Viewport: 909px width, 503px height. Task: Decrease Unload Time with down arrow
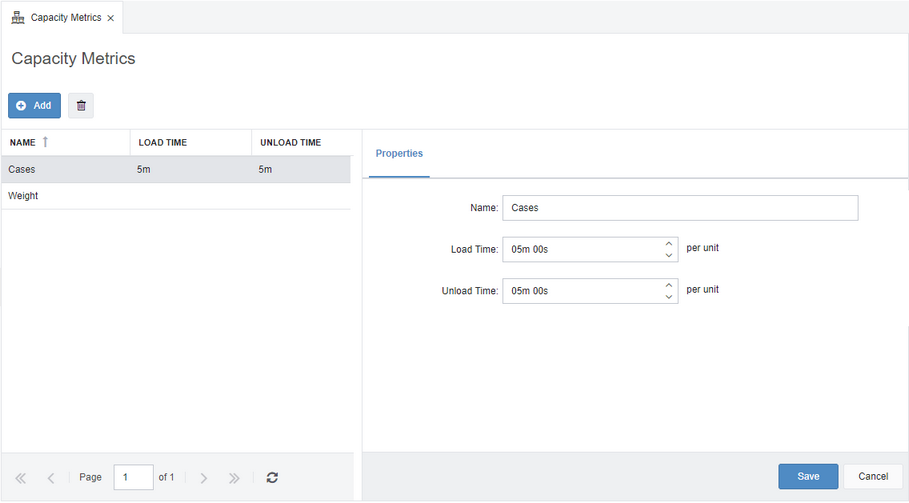[x=668, y=297]
